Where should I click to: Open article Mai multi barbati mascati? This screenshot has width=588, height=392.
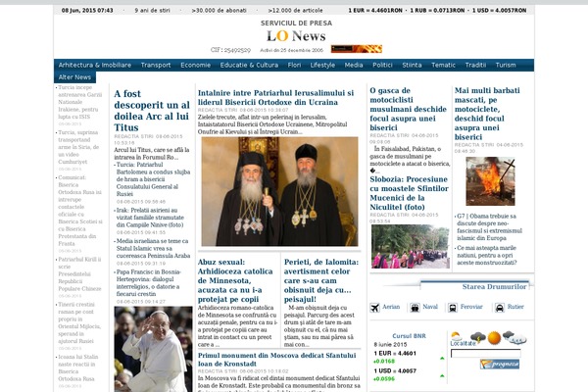487,114
